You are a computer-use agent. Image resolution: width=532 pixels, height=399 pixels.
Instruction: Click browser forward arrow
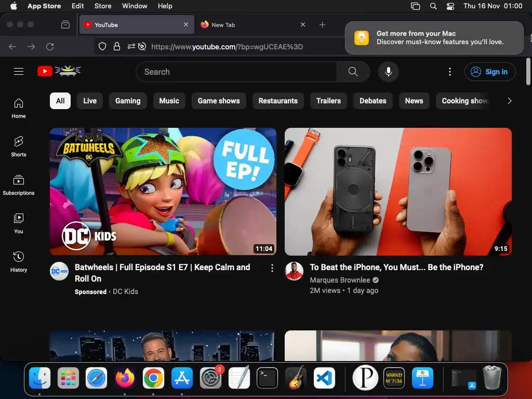(x=31, y=46)
